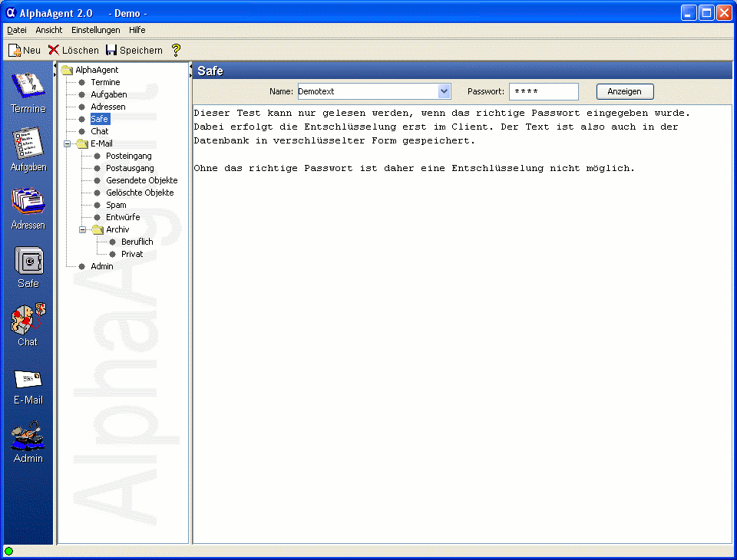Click the Admin sidebar icon
The image size is (737, 560).
tap(28, 436)
